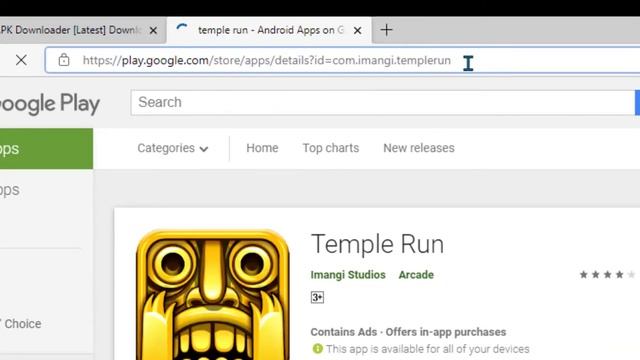
Task: Go to Home in Play Store
Action: [x=262, y=148]
